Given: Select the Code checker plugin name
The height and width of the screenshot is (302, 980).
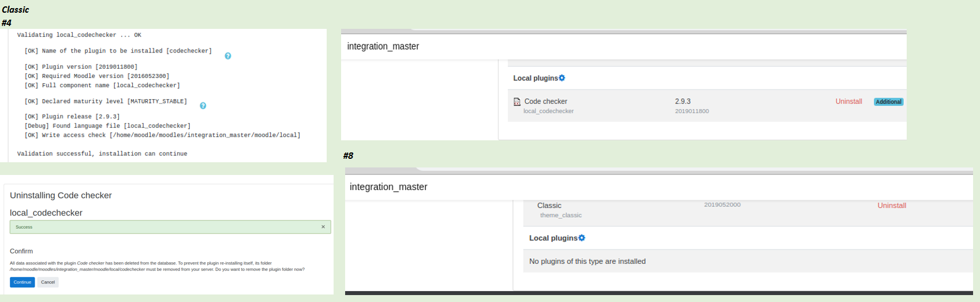Looking at the screenshot, I should pyautogui.click(x=546, y=102).
